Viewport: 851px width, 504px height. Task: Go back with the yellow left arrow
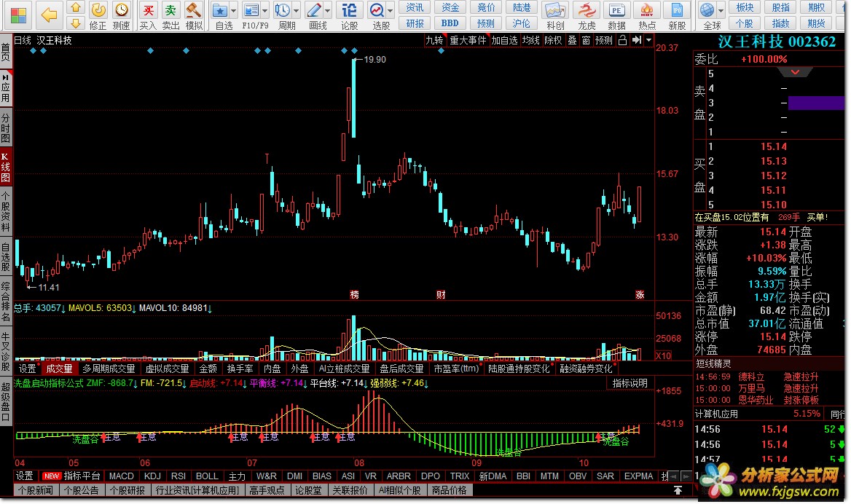click(x=48, y=15)
